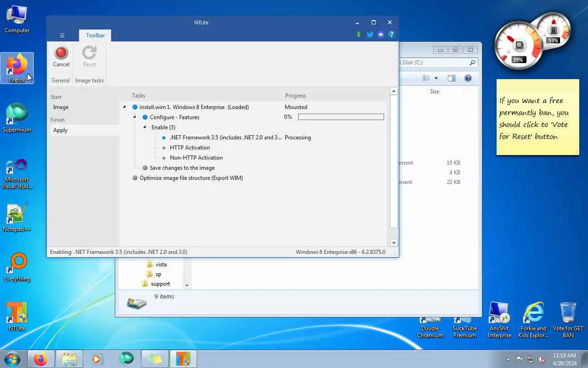Click the Firefox taskbar button

[x=40, y=359]
